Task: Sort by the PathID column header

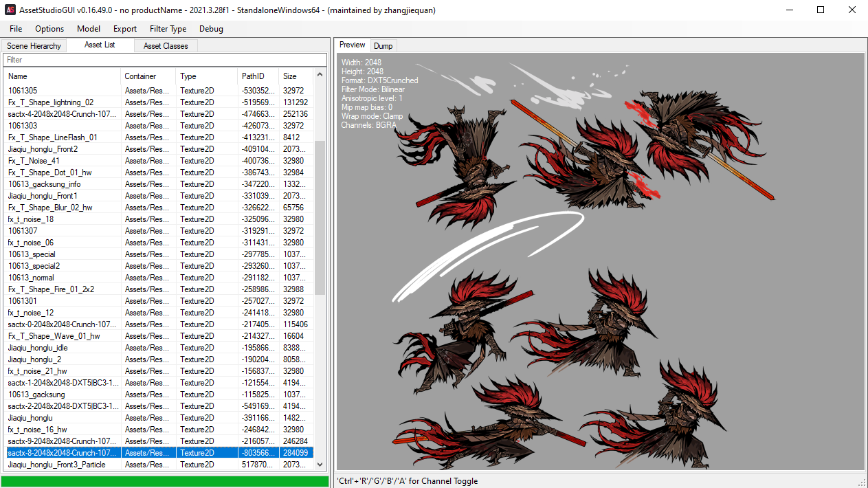Action: pyautogui.click(x=258, y=76)
